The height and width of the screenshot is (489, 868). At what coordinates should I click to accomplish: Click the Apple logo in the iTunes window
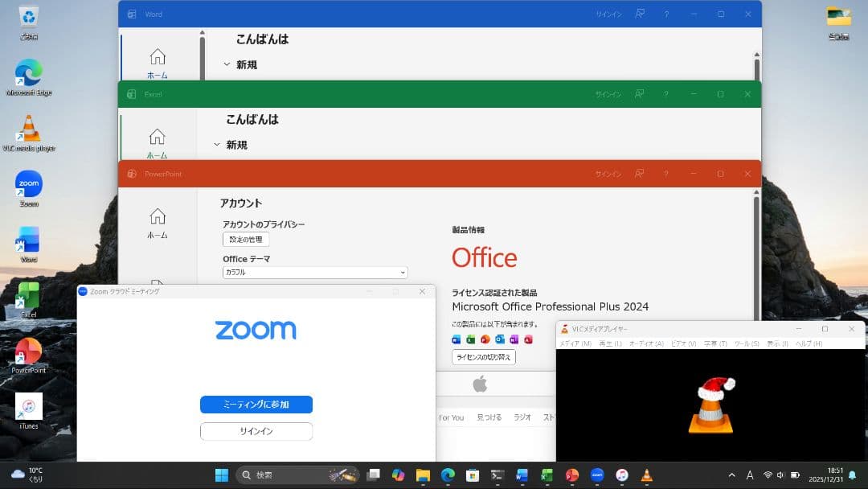[x=480, y=384]
